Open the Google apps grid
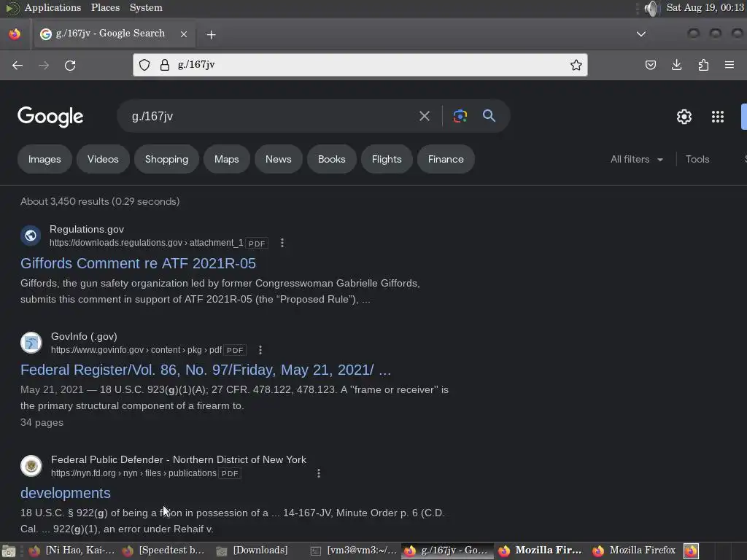 pos(718,117)
